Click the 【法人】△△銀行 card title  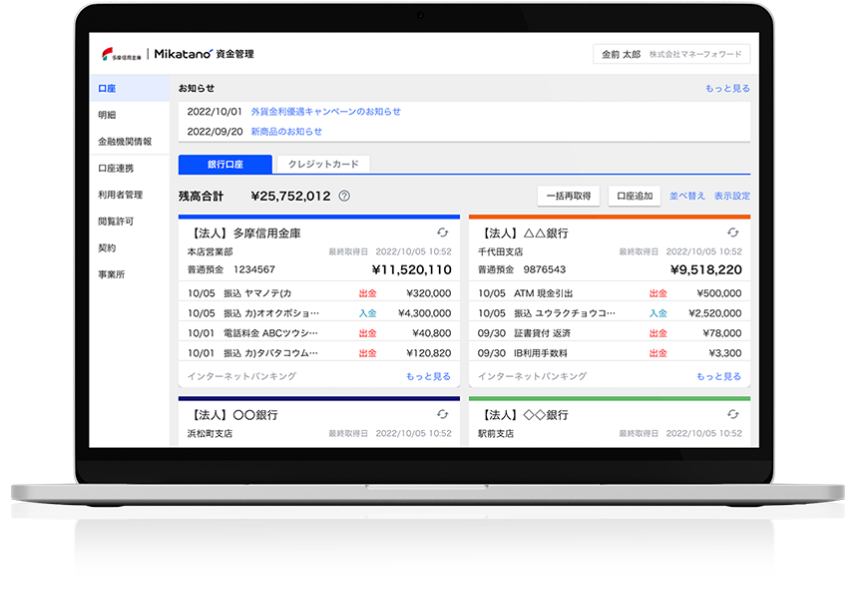point(523,234)
